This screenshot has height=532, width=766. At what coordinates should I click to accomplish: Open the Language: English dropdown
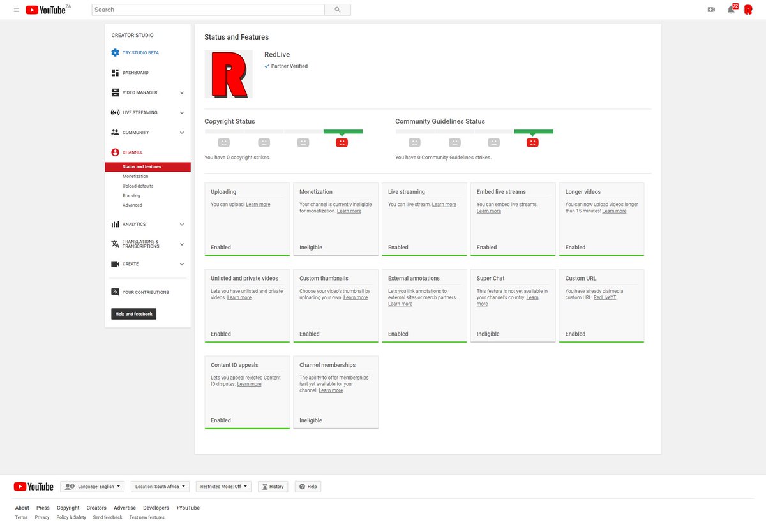pyautogui.click(x=93, y=487)
